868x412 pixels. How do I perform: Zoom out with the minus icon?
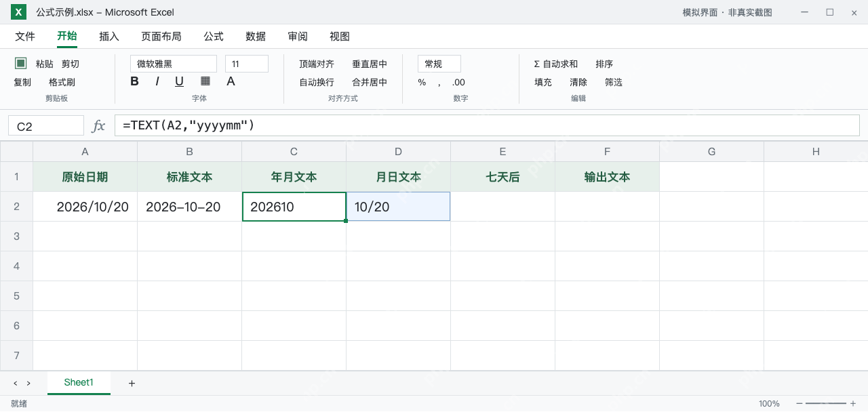click(800, 403)
